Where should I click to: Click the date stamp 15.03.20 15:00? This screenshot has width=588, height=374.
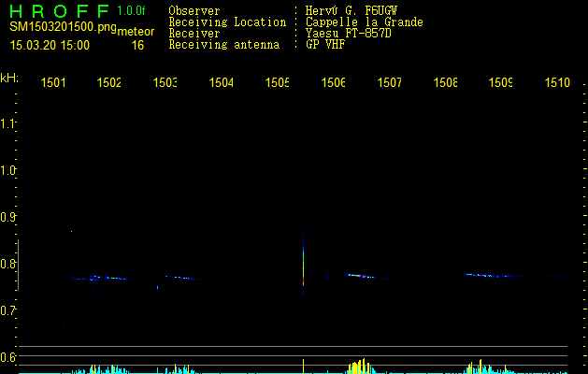[x=50, y=46]
